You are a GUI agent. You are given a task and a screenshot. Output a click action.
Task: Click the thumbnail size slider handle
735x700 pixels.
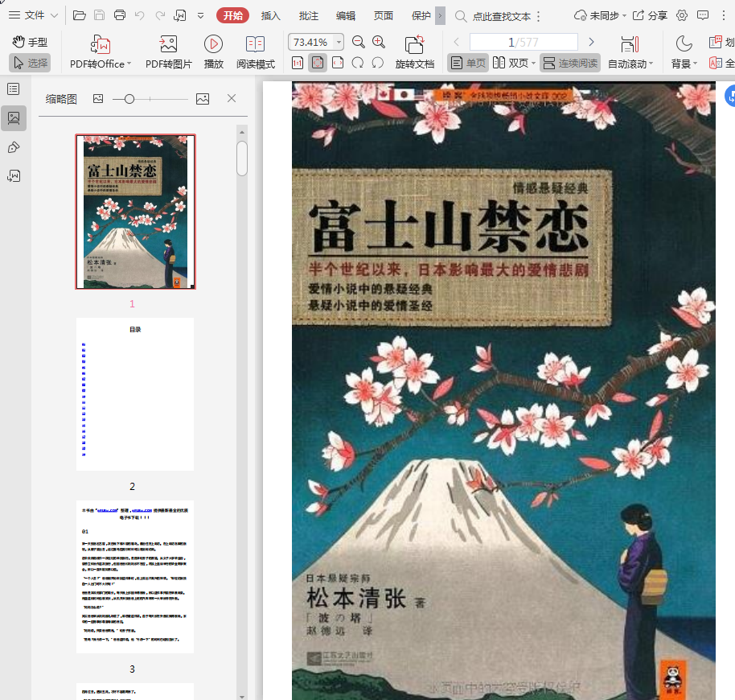click(x=129, y=98)
